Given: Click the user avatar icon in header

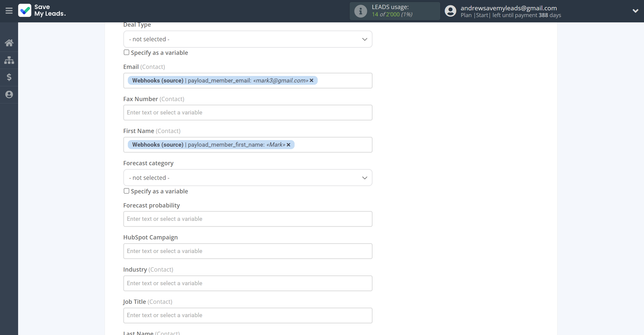Looking at the screenshot, I should click(450, 11).
